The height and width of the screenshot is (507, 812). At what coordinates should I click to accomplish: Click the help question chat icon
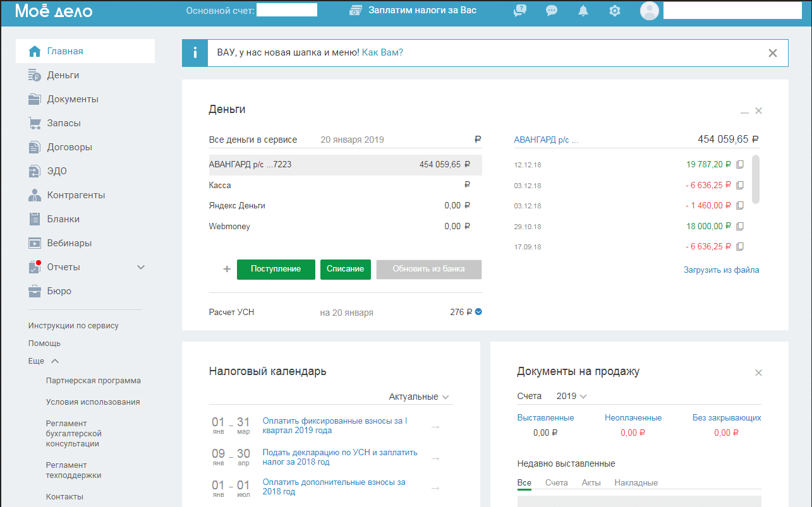click(x=520, y=11)
